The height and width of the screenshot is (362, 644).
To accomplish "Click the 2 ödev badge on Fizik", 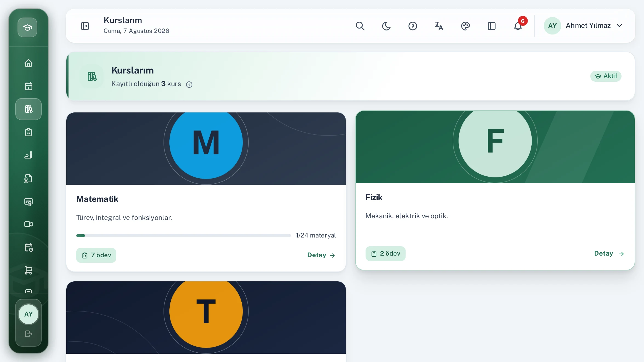I will coord(385,254).
